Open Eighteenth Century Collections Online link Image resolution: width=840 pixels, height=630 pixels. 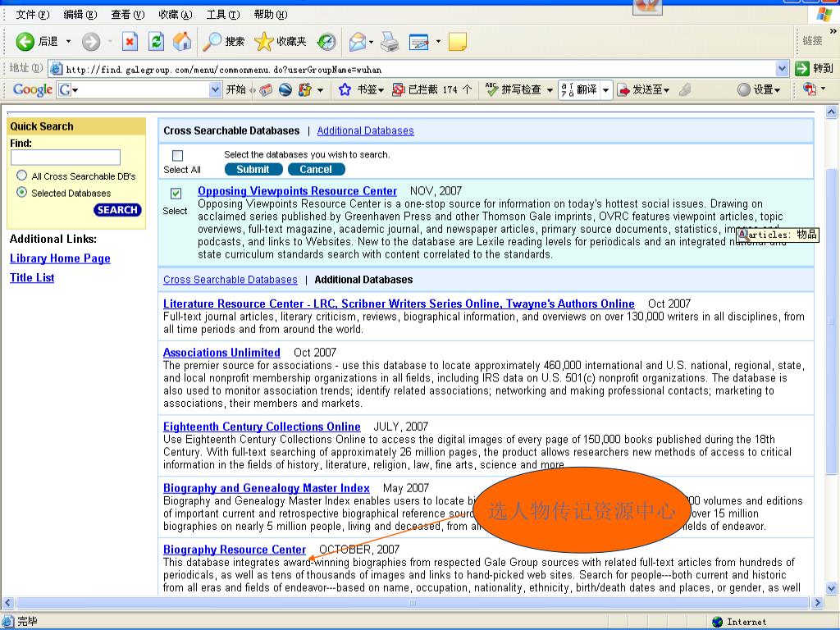[x=262, y=427]
